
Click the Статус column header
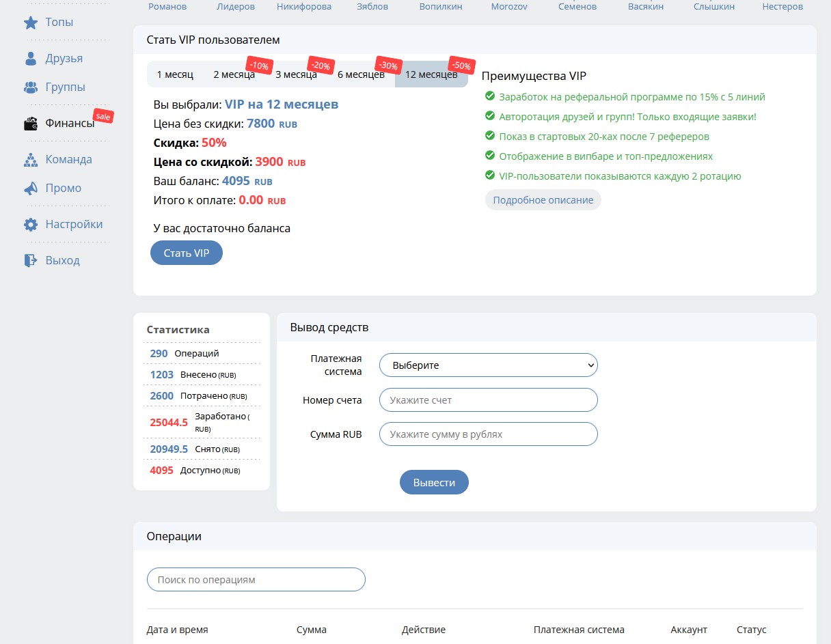point(752,630)
